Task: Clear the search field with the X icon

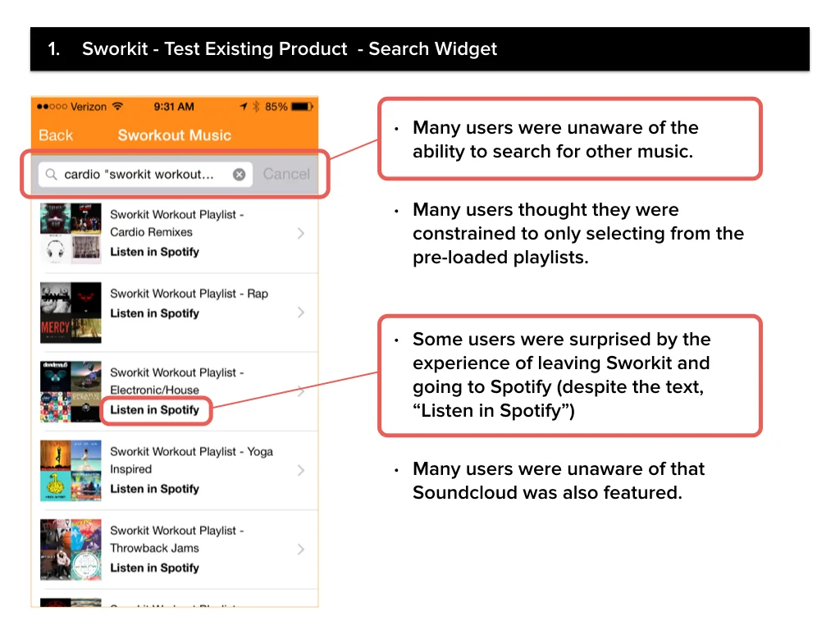Action: coord(239,175)
